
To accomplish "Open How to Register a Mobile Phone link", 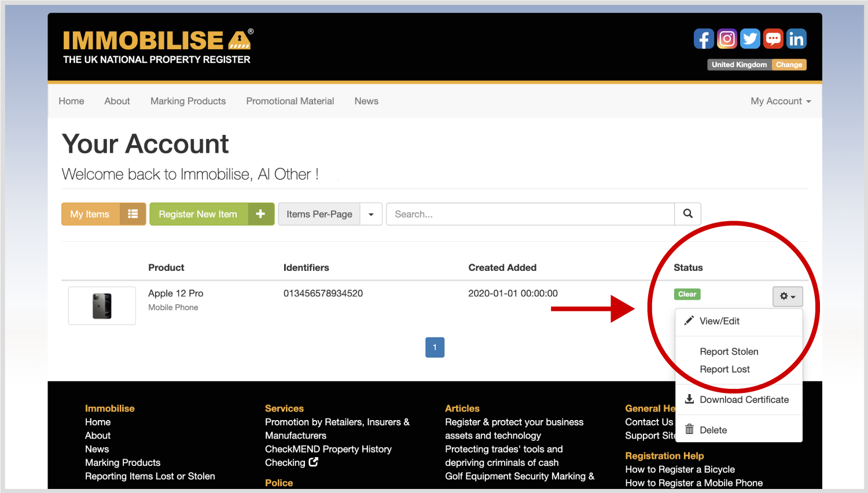I will (x=694, y=483).
